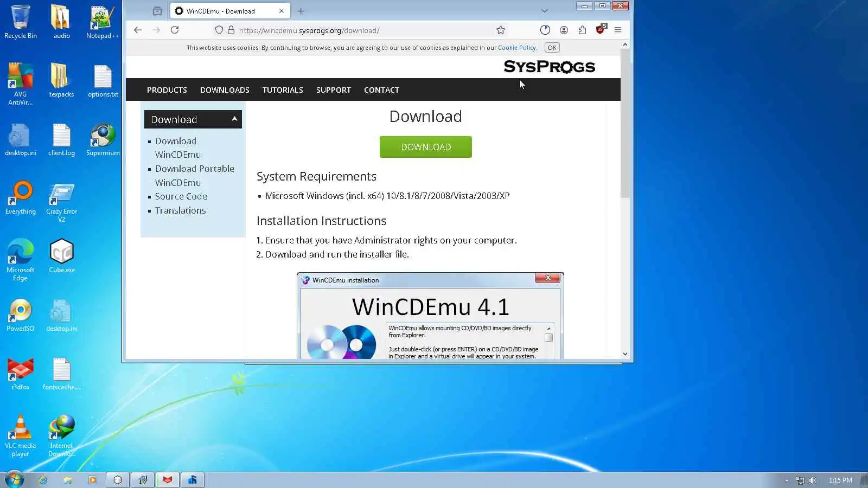
Task: Click the scrollbar up arrow
Action: (625, 45)
